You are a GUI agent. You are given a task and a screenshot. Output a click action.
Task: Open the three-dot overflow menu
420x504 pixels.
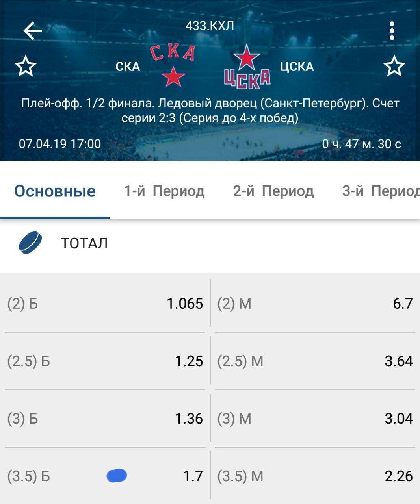[x=392, y=31]
